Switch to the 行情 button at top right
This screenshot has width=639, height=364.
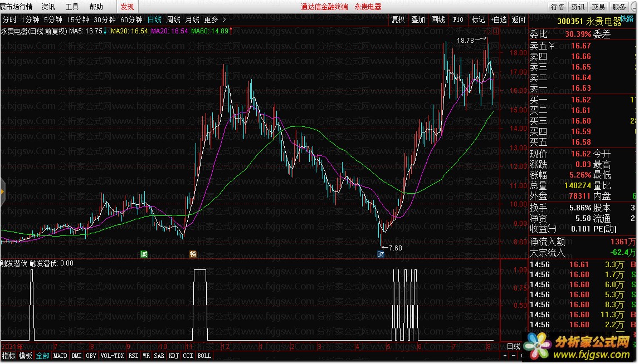[557, 7]
